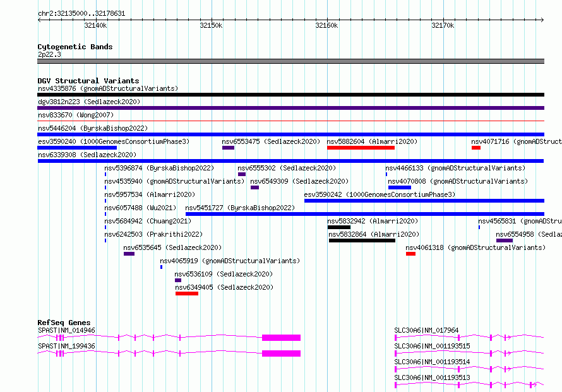Select the purple nsv6553475 variant bar

(x=229, y=148)
